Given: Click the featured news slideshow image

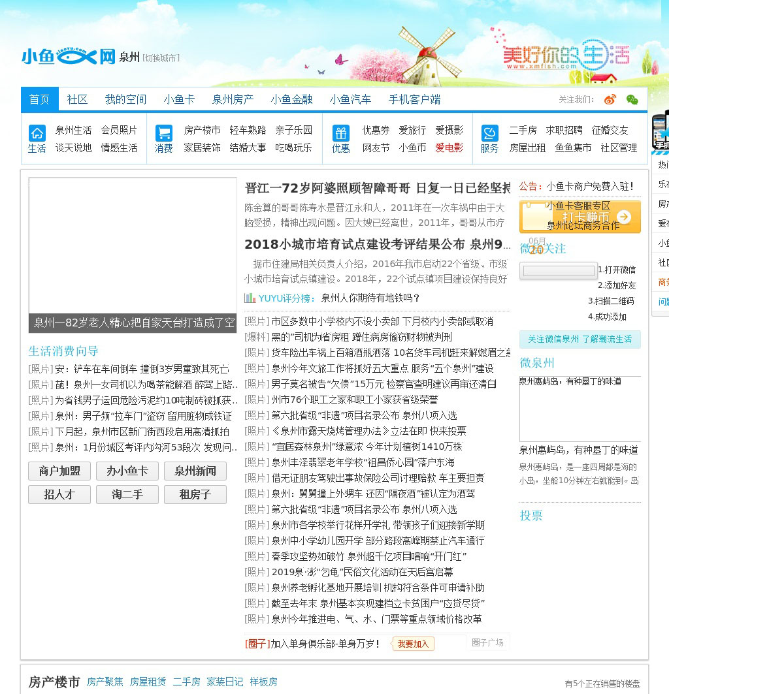Looking at the screenshot, I should click(133, 247).
